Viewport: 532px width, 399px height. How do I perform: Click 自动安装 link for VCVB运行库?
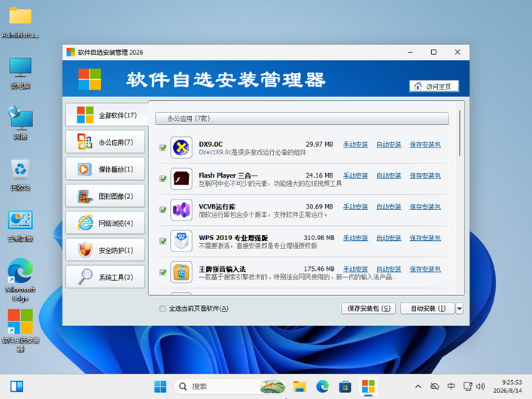(x=389, y=207)
